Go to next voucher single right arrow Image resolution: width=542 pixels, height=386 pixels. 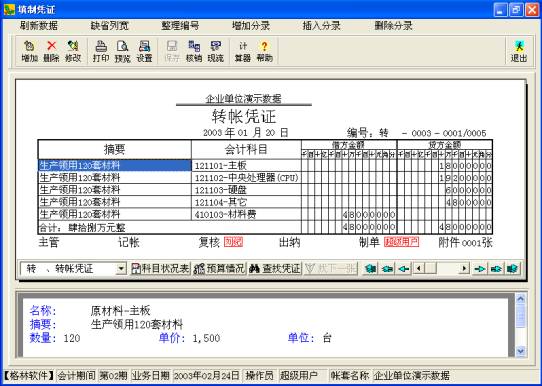point(479,269)
